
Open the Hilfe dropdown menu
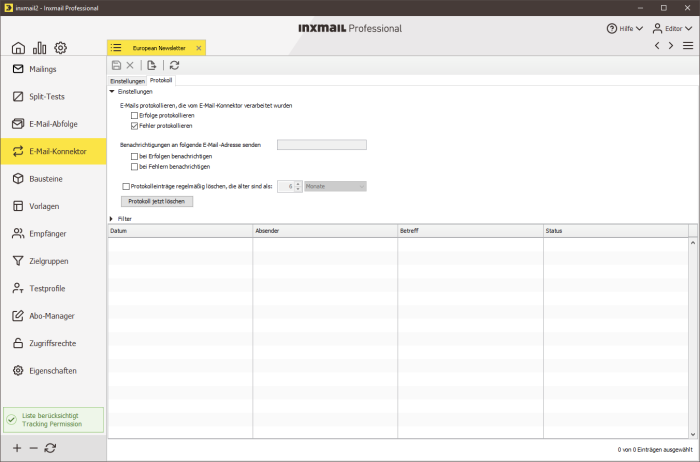click(x=625, y=29)
